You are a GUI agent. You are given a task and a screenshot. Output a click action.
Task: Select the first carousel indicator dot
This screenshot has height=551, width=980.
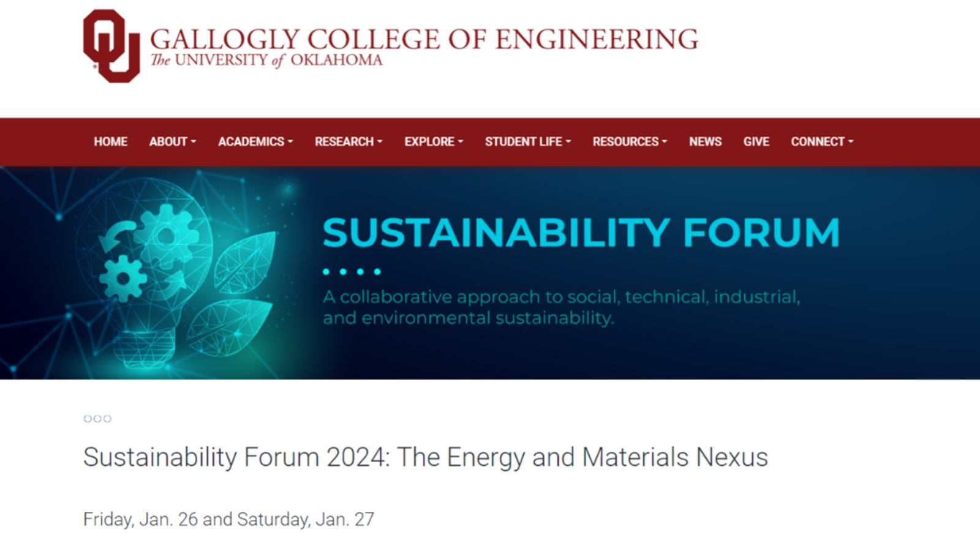[x=88, y=419]
